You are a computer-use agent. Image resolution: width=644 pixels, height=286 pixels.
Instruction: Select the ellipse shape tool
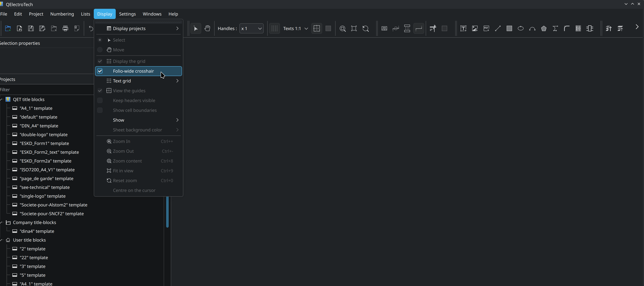click(521, 29)
